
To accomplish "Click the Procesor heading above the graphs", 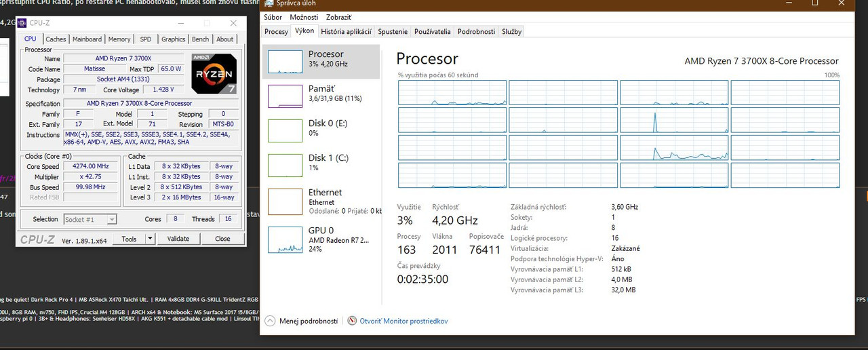I will [427, 59].
